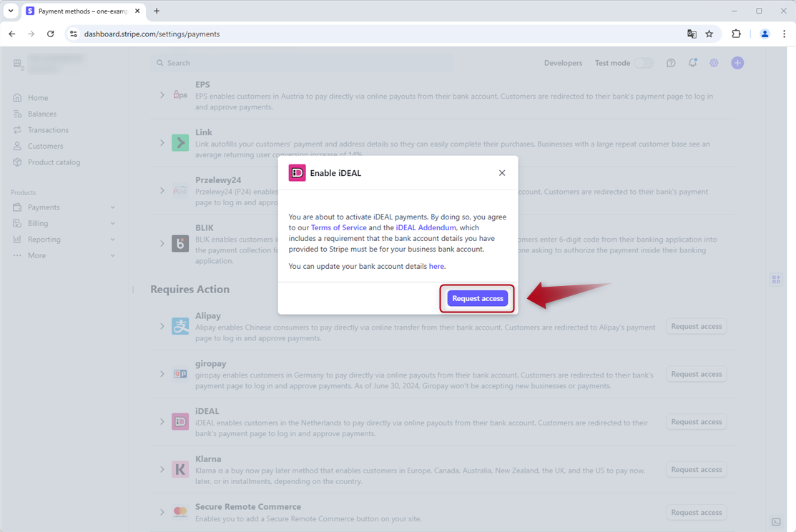
Task: Bookmark this page with the star icon
Action: [709, 34]
